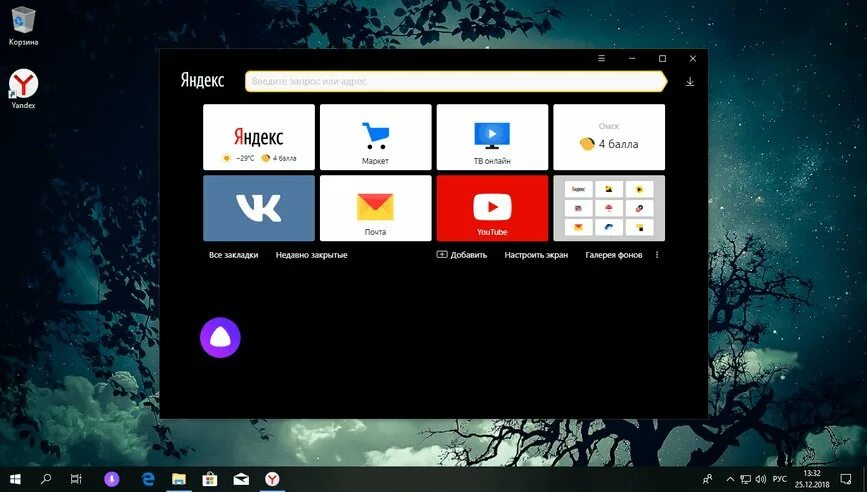Open the downloads arrow icon
Viewport: 867px width, 492px height.
pos(690,82)
